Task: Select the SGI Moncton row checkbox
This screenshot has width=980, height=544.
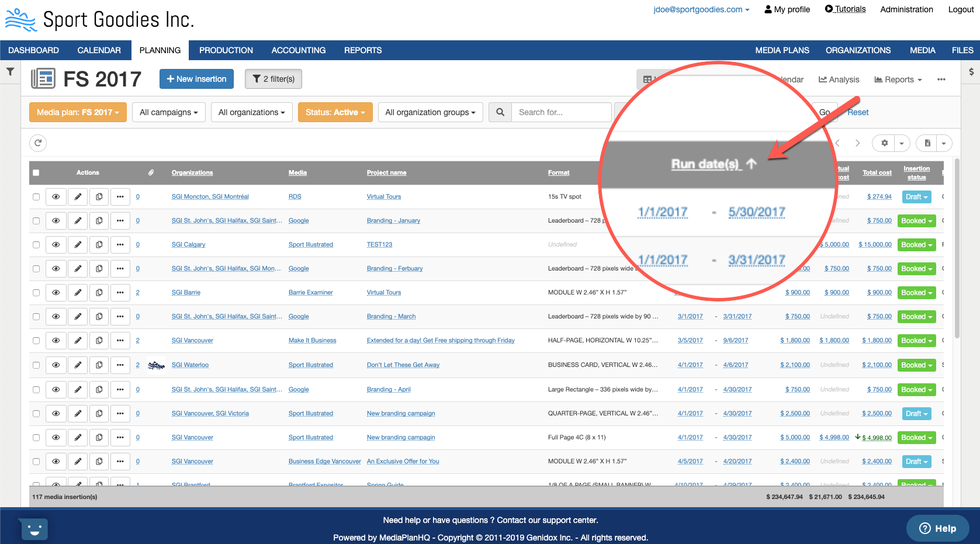Action: pyautogui.click(x=36, y=197)
